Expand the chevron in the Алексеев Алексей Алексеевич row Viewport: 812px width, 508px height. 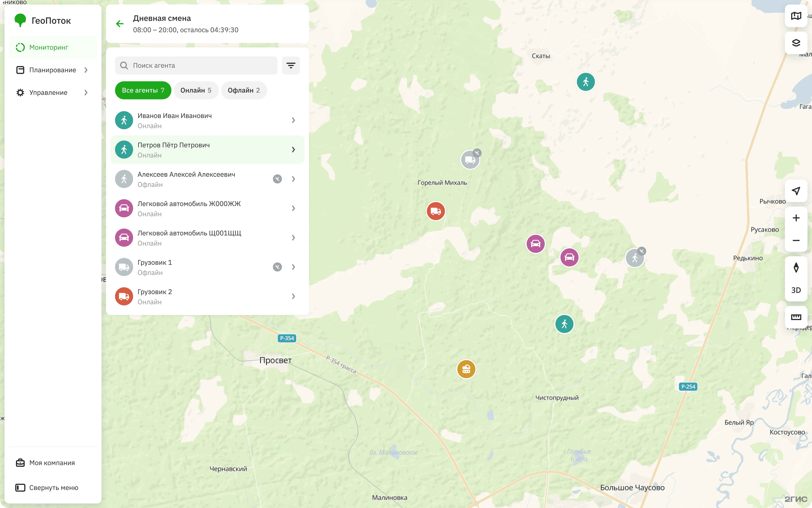pyautogui.click(x=293, y=179)
